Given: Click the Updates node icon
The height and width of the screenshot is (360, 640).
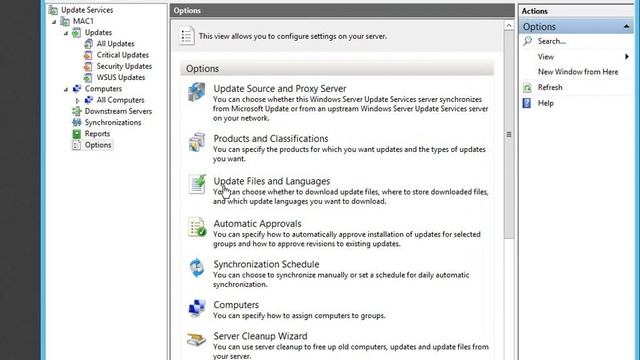Looking at the screenshot, I should point(76,33).
